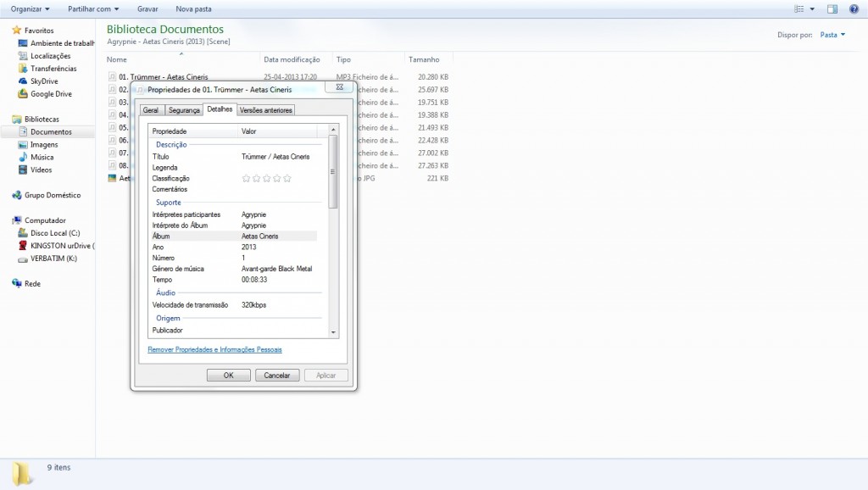The height and width of the screenshot is (490, 868).
Task: Click the Localizações icon in sidebar
Action: [23, 55]
